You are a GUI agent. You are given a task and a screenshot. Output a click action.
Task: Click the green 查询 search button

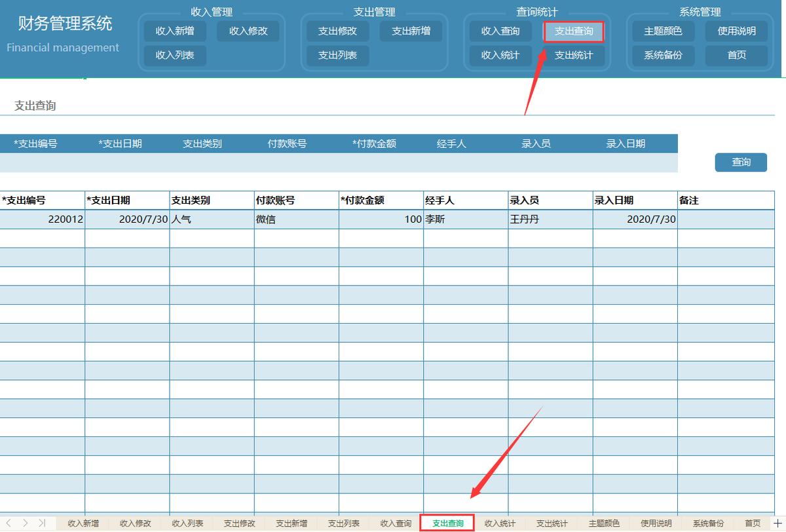point(741,162)
